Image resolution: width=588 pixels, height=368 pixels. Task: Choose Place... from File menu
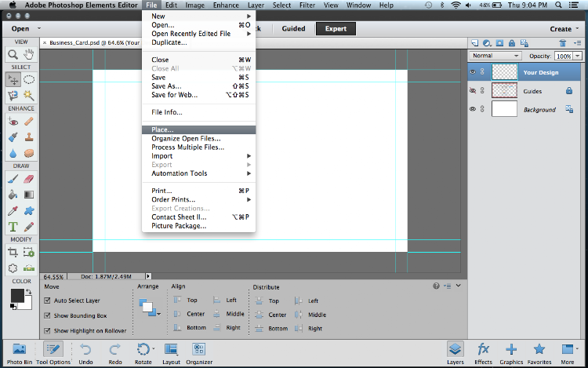click(x=199, y=129)
